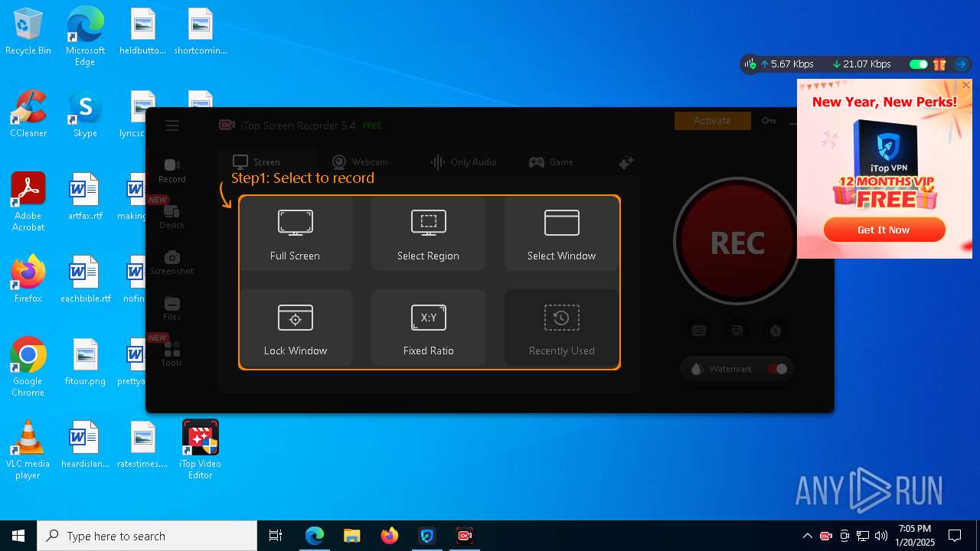This screenshot has height=551, width=980.
Task: Open the Record section in sidebar
Action: coord(172,171)
